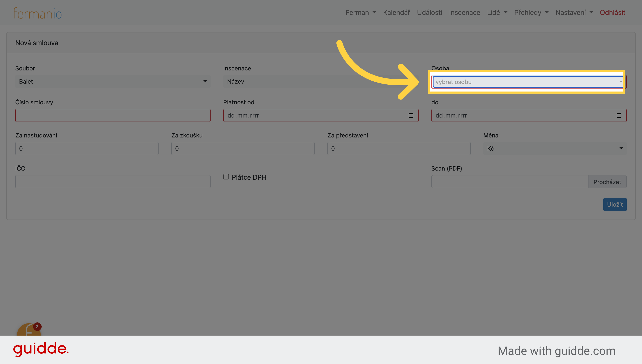Focus the IČO input field
642x364 pixels.
pos(113,182)
